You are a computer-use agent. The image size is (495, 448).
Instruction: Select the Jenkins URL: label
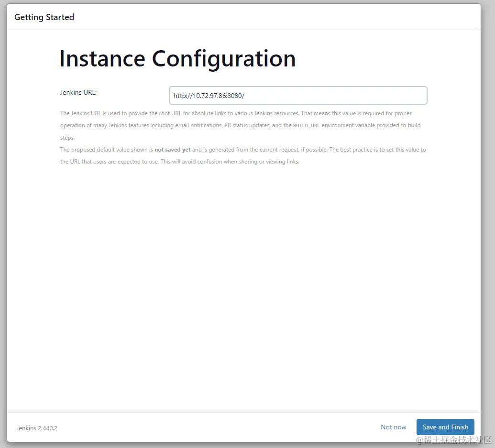(78, 92)
